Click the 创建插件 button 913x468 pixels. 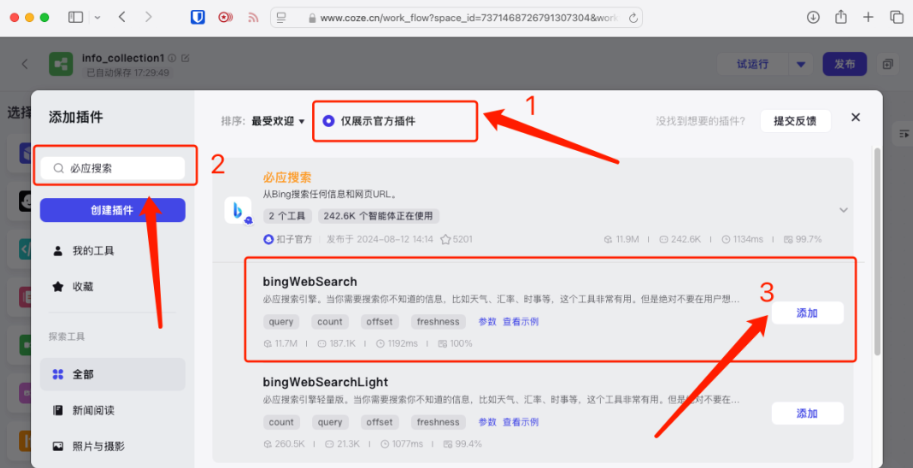112,210
